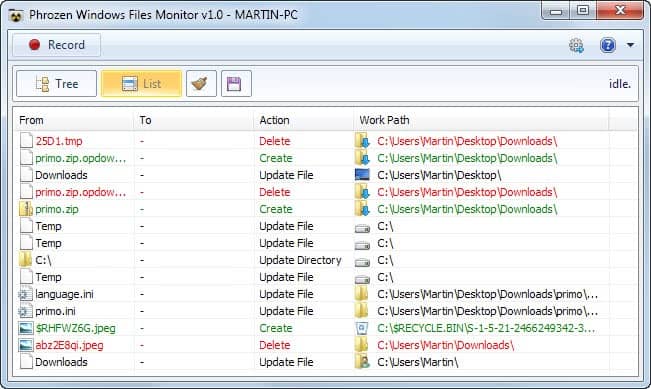Click the Delete action in 25D1.tmp row
This screenshot has width=651, height=389.
[x=274, y=141]
